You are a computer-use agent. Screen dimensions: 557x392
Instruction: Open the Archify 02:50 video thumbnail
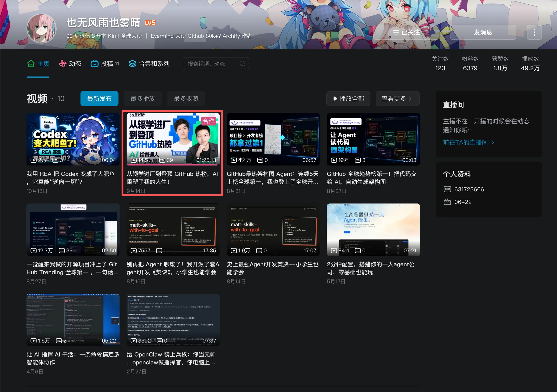point(73,230)
